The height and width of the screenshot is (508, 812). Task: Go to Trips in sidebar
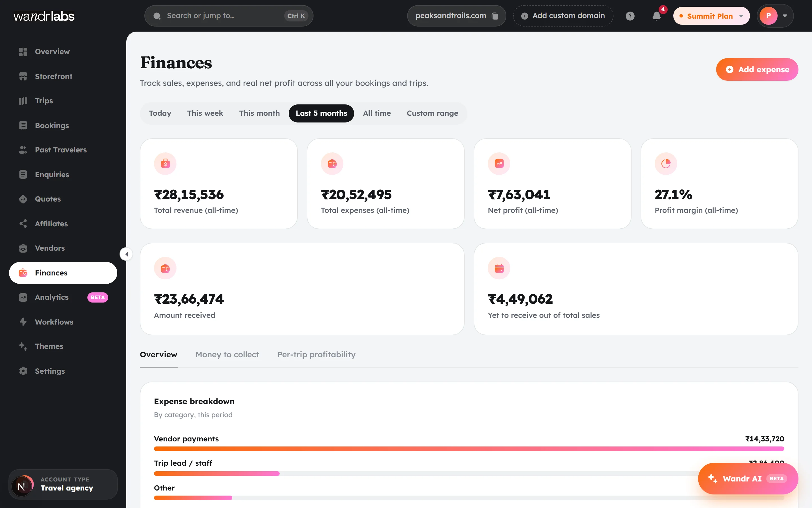pos(63,101)
